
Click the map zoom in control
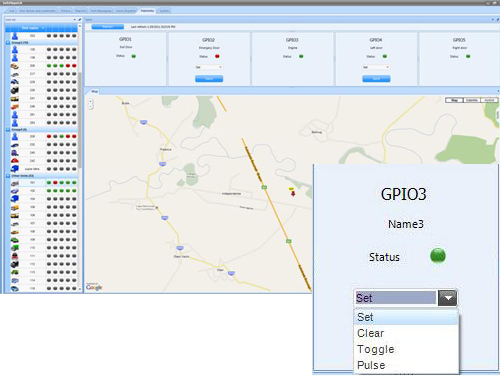coord(91,101)
